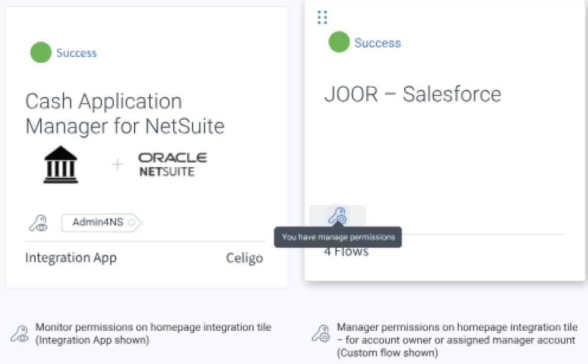Click 'Manager permissions on homepage integration tile' caption

(457, 340)
